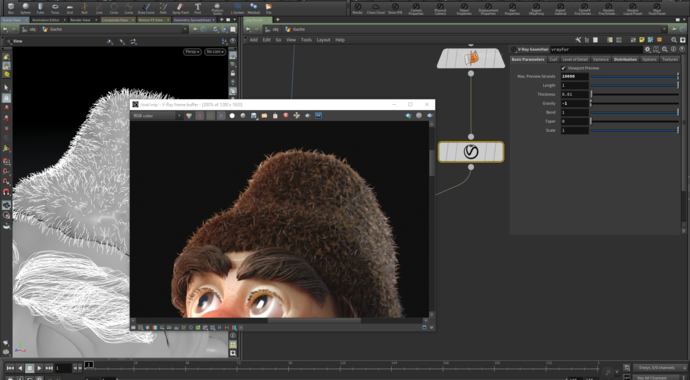This screenshot has height=380, width=690.
Task: Select the Torus shelf tool
Action: 55,7
